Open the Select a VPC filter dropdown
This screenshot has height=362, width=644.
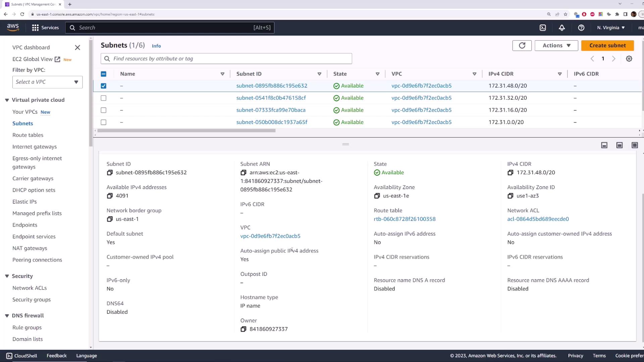(x=47, y=82)
